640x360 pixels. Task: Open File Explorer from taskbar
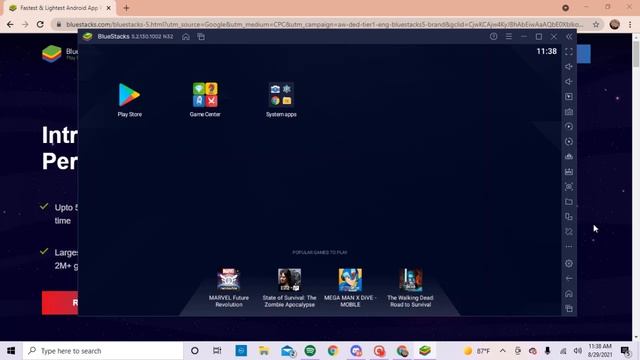(264, 351)
